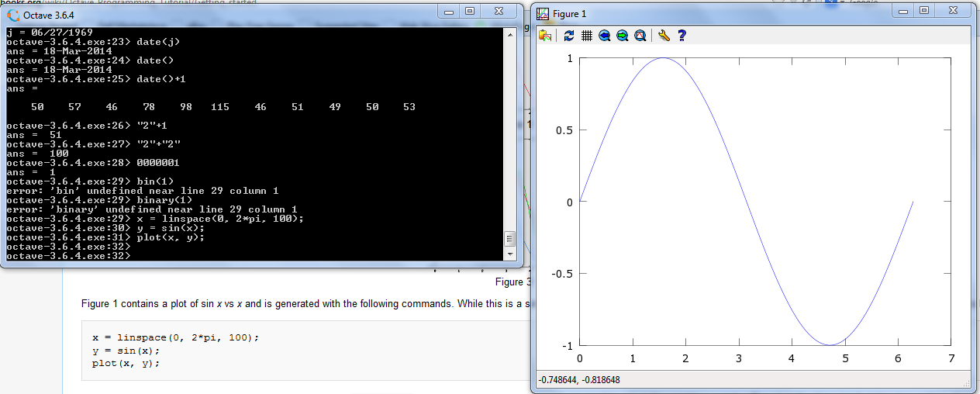Click status bar coordinates "-0.748644, -0.818648"
Screen dimensions: 980x394
pos(578,380)
